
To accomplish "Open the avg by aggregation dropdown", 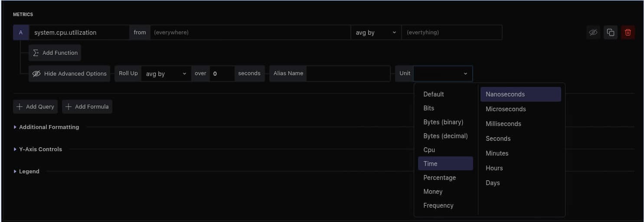I will [x=376, y=32].
